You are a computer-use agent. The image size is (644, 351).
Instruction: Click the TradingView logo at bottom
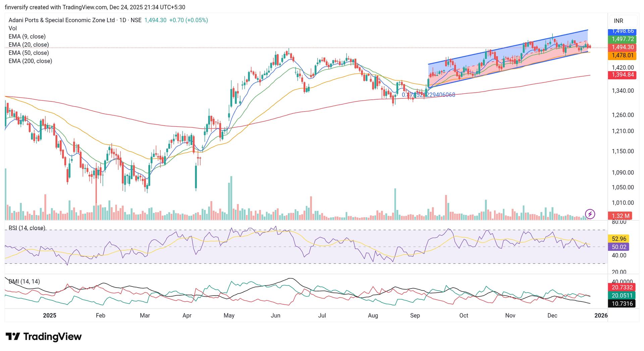[x=44, y=337]
